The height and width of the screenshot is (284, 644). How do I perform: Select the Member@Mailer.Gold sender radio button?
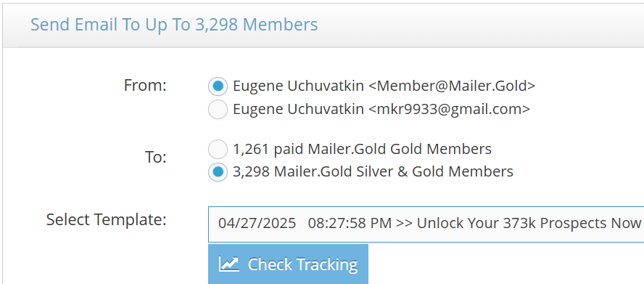218,86
